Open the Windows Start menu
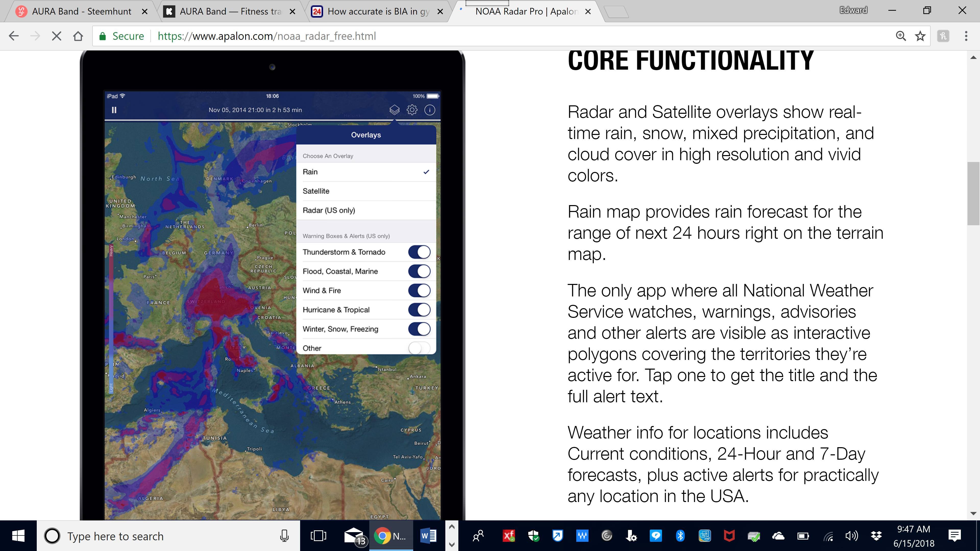 tap(18, 536)
